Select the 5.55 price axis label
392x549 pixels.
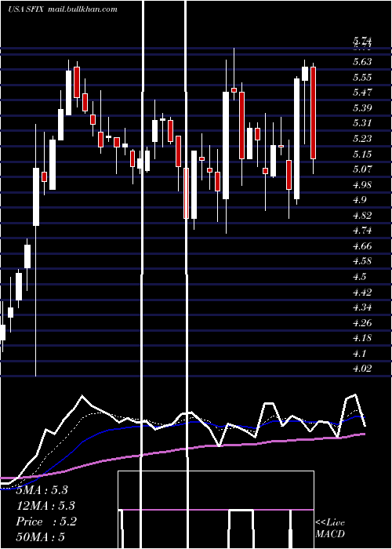[362, 77]
